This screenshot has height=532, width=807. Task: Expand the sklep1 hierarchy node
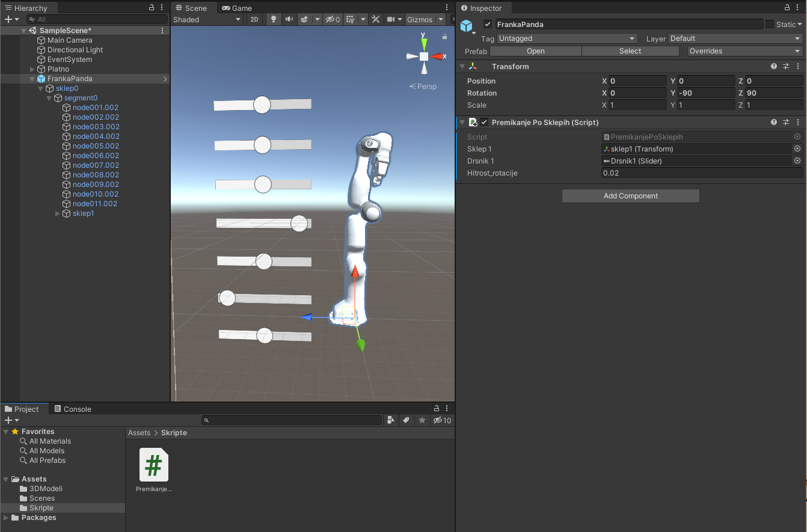[58, 213]
